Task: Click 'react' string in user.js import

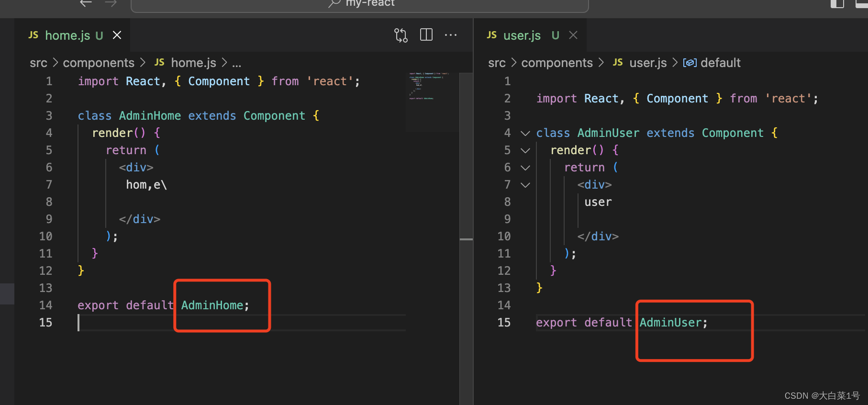Action: (x=788, y=99)
